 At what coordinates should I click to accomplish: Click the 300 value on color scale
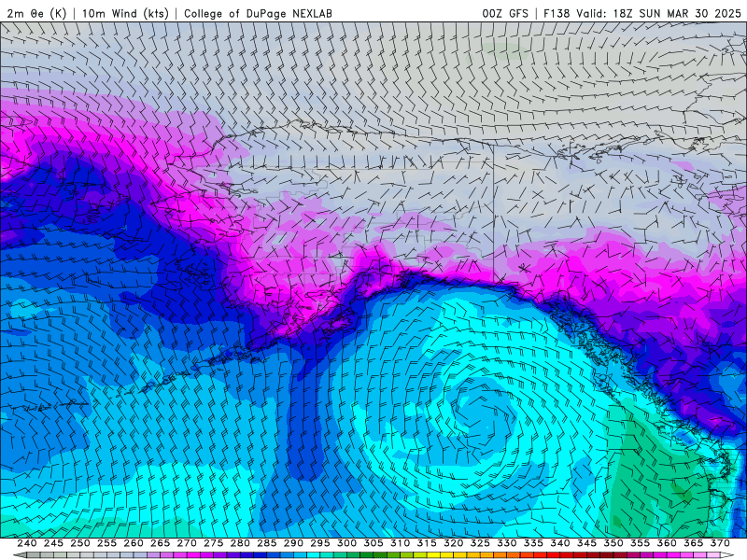point(346,543)
